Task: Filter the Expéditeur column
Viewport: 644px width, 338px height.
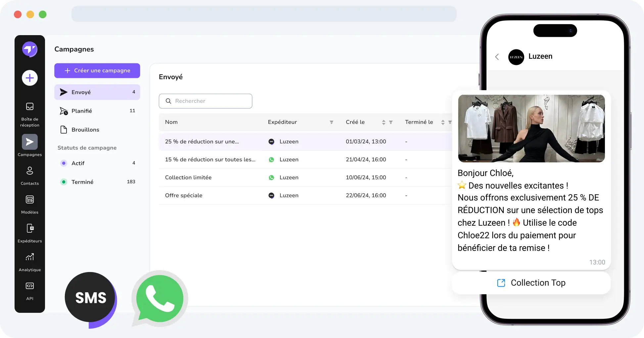Action: coord(331,122)
